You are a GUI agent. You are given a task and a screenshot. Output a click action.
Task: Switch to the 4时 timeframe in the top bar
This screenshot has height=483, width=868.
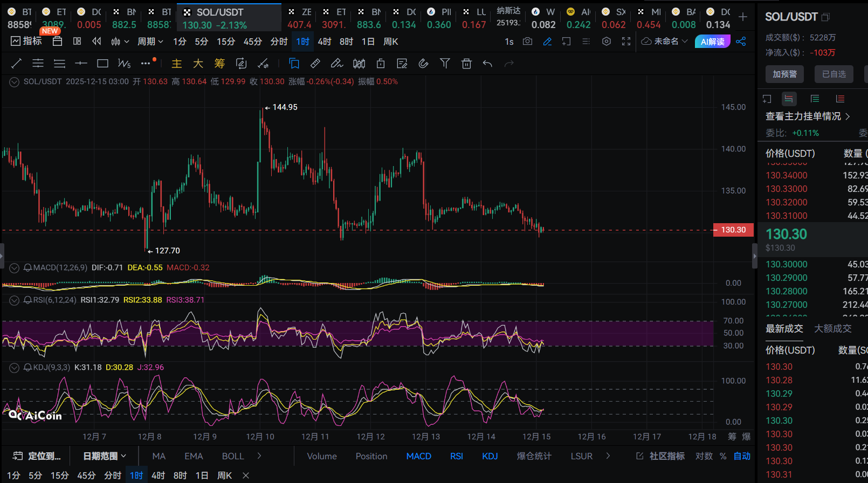click(x=325, y=42)
